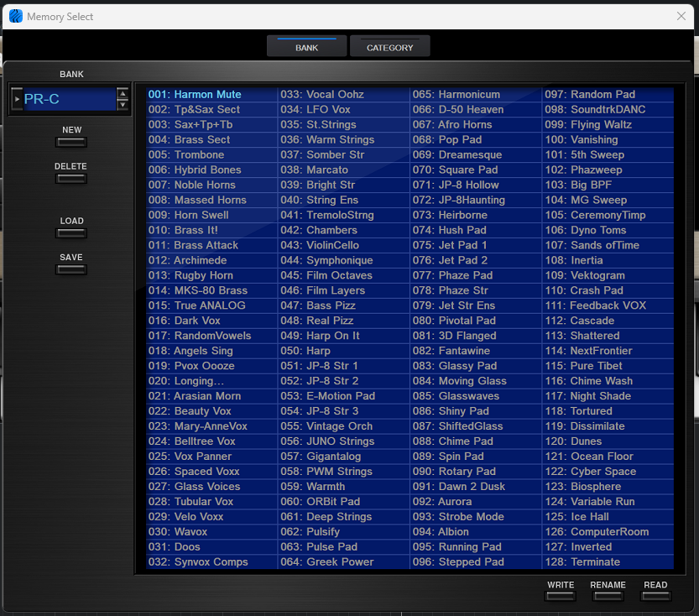Choose patch 111: Feedback VOX
Image resolution: width=699 pixels, height=616 pixels.
tap(607, 305)
